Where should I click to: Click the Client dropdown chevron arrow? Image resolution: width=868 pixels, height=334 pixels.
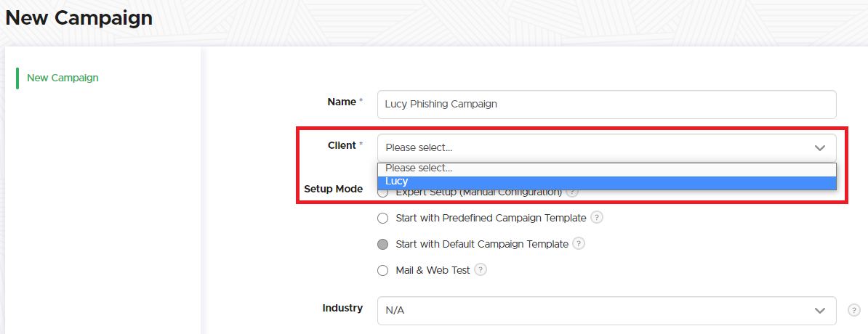click(x=820, y=148)
